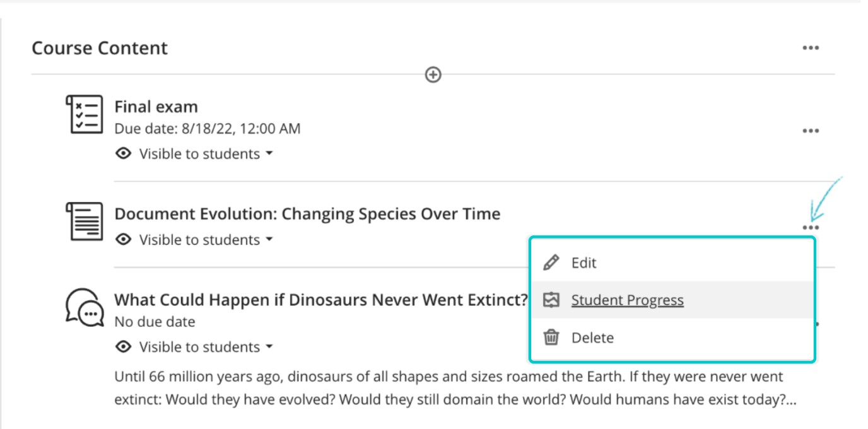868x429 pixels.
Task: Click the Final exam test icon
Action: pos(85,114)
